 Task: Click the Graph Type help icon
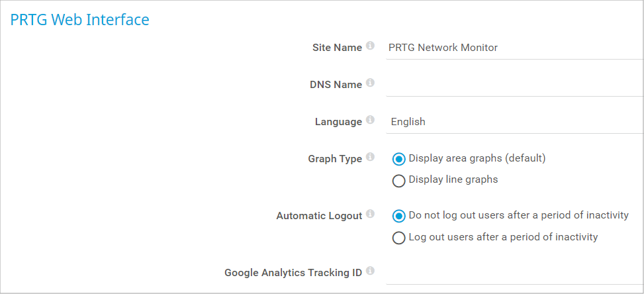(370, 158)
